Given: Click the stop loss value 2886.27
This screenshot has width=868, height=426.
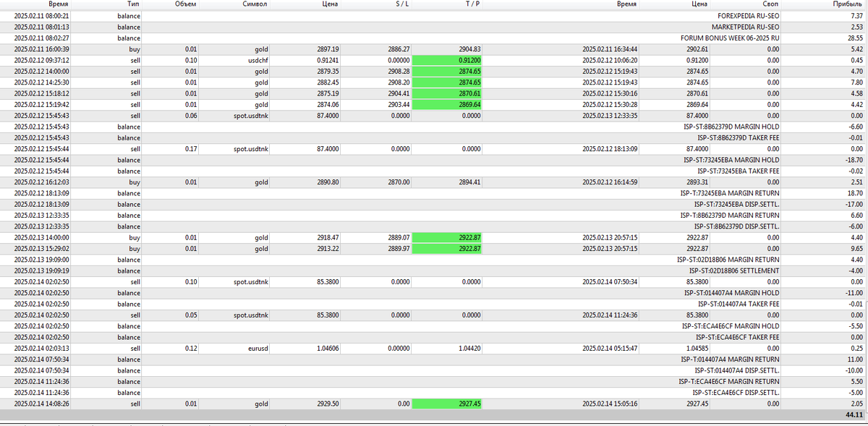Looking at the screenshot, I should click(x=399, y=49).
